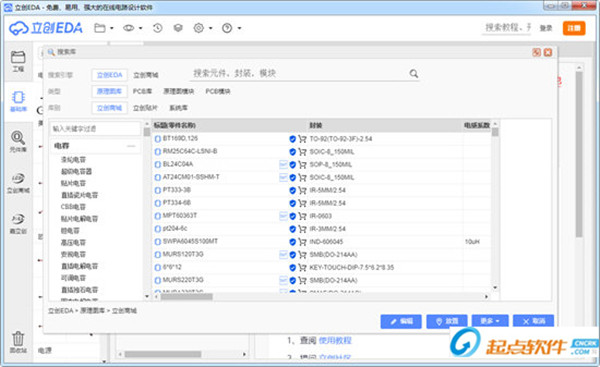Click the stacked layers icon in top toolbar
The height and width of the screenshot is (367, 600).
tap(178, 28)
